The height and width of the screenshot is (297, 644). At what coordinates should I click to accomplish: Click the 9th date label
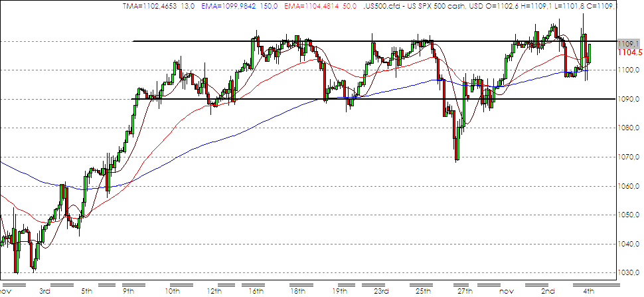129,292
